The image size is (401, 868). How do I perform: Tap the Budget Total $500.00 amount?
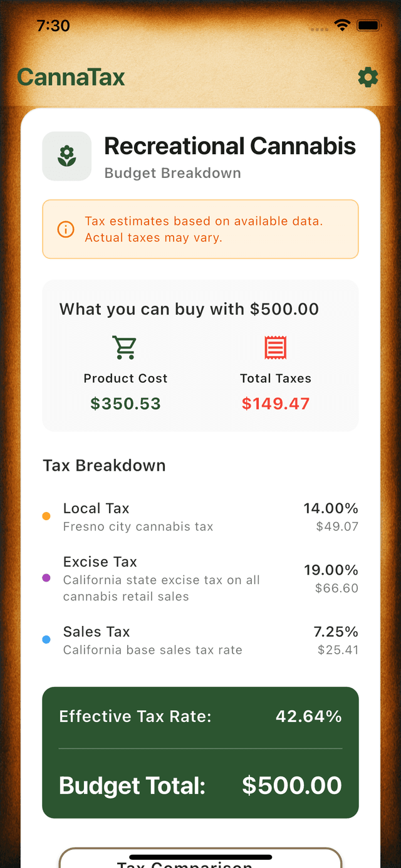coord(292,785)
